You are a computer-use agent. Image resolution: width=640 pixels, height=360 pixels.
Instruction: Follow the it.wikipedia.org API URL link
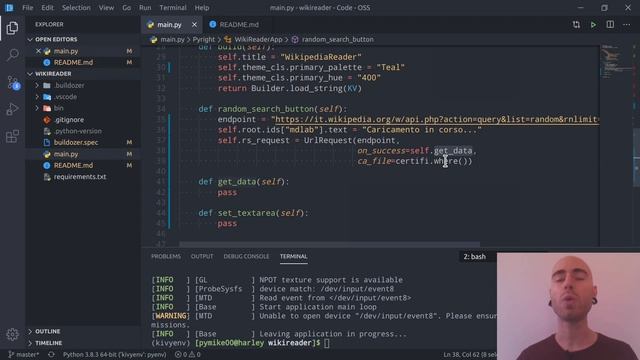(437, 119)
